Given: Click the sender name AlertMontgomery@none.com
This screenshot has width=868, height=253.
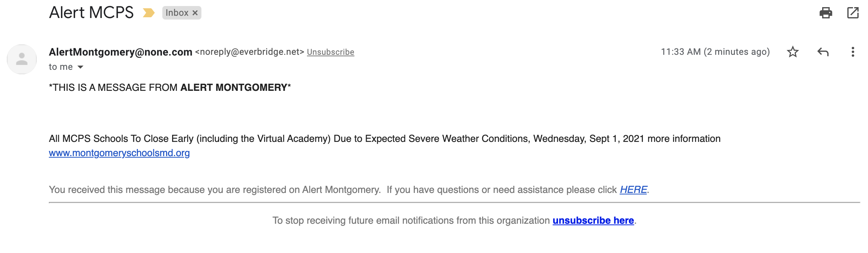Looking at the screenshot, I should (x=121, y=52).
